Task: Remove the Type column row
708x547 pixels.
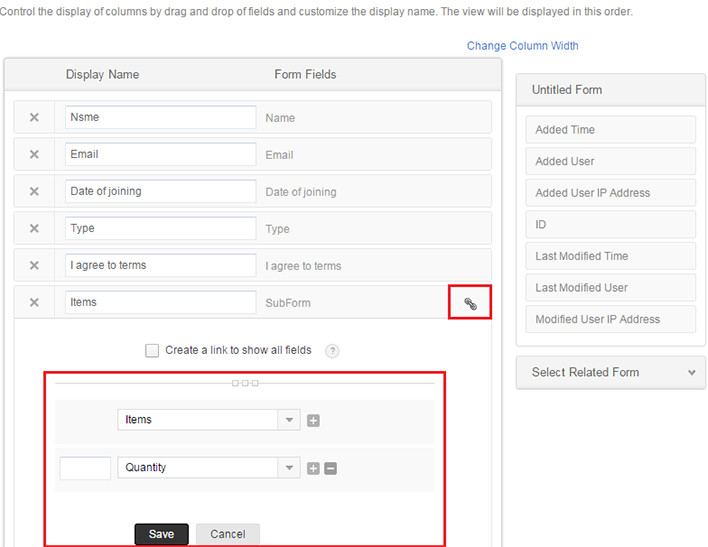Action: [34, 229]
